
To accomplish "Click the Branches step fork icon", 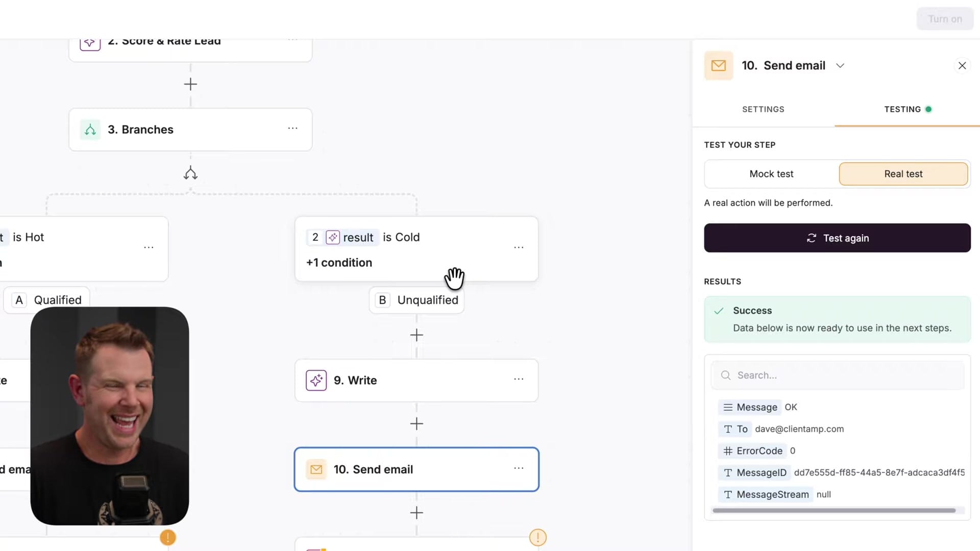I will pyautogui.click(x=90, y=130).
